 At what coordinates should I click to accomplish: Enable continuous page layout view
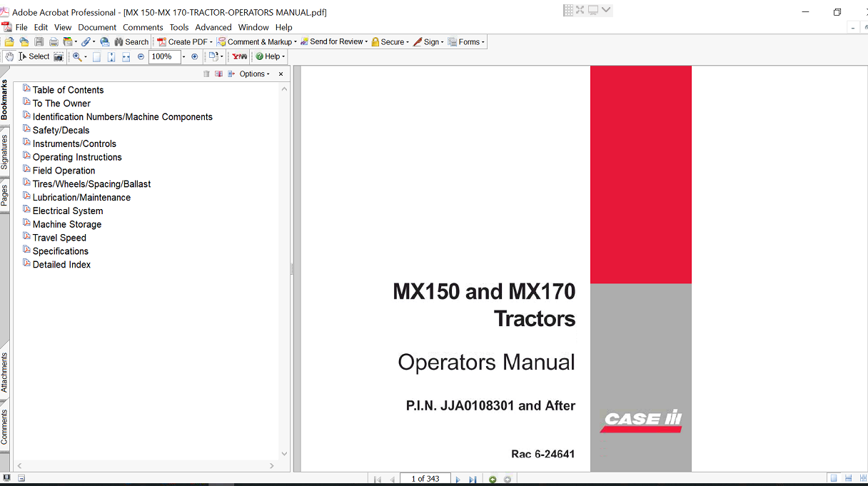tap(848, 479)
